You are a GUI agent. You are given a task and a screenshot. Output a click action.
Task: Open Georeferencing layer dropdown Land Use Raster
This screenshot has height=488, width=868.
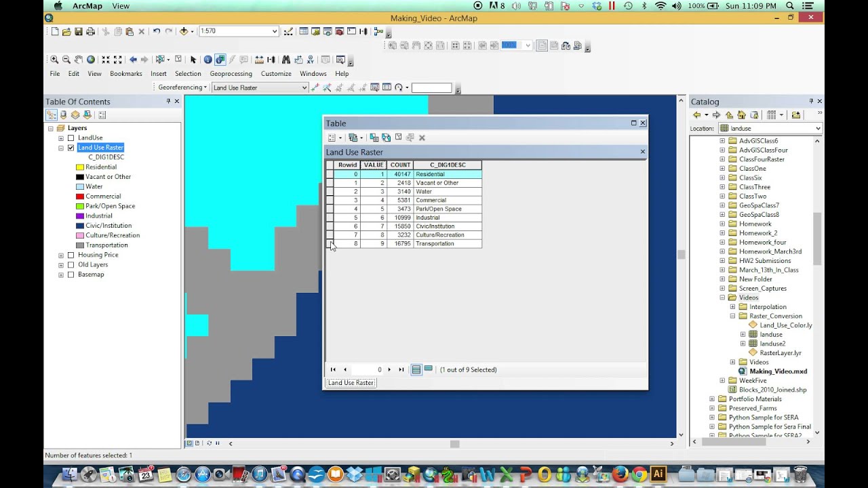pyautogui.click(x=304, y=87)
